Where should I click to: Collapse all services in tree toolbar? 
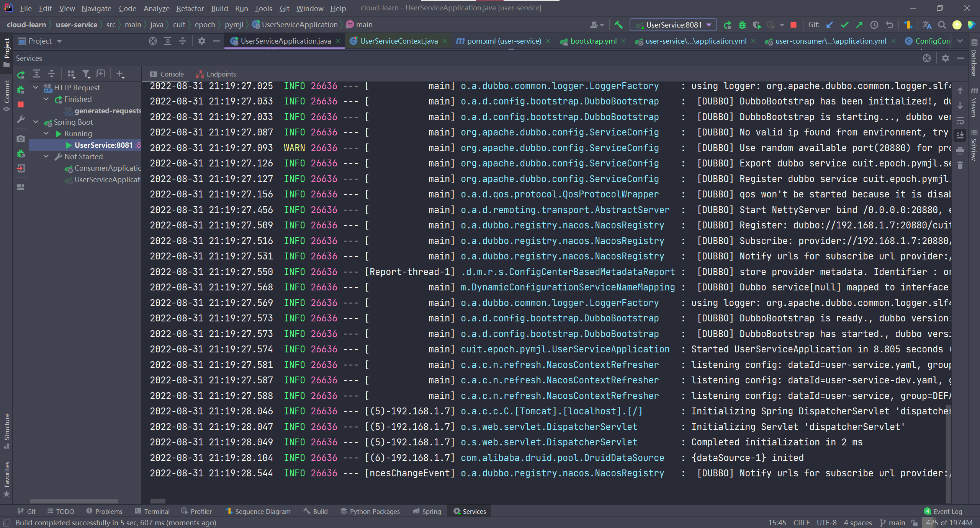point(52,74)
